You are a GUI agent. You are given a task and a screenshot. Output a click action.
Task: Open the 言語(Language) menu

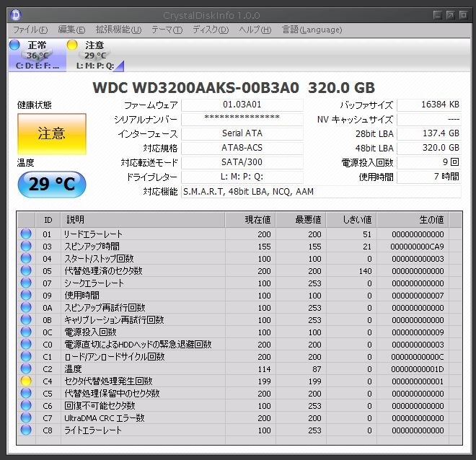point(312,30)
